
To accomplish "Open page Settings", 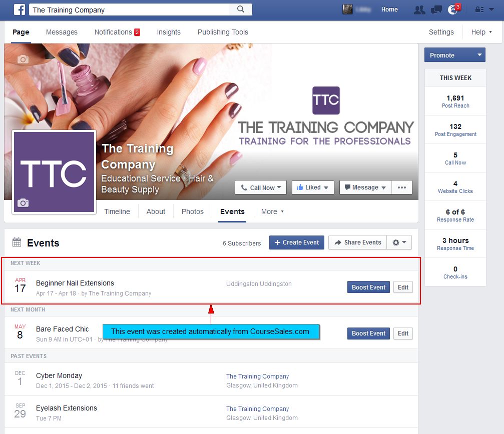I will (441, 32).
